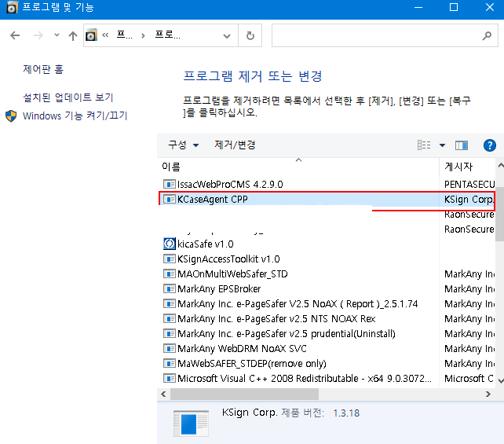Click the MaWebSAFER_STDEP program icon
This screenshot has height=444, width=504.
(169, 364)
